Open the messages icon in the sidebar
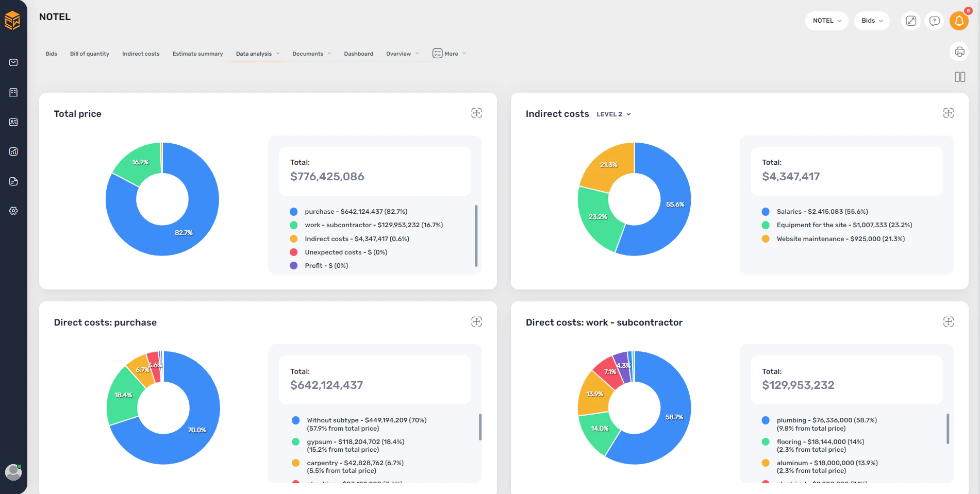The image size is (980, 494). 13,62
